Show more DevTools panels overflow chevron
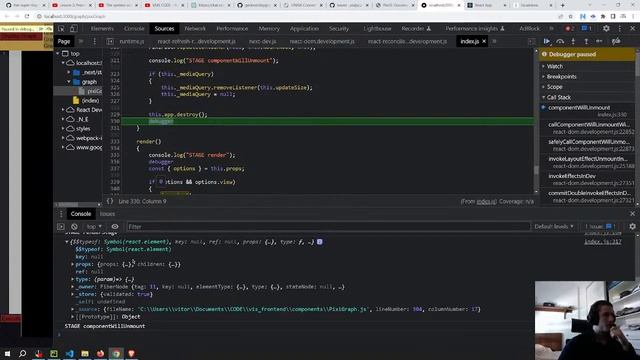Image resolution: width=640 pixels, height=360 pixels. (x=551, y=29)
